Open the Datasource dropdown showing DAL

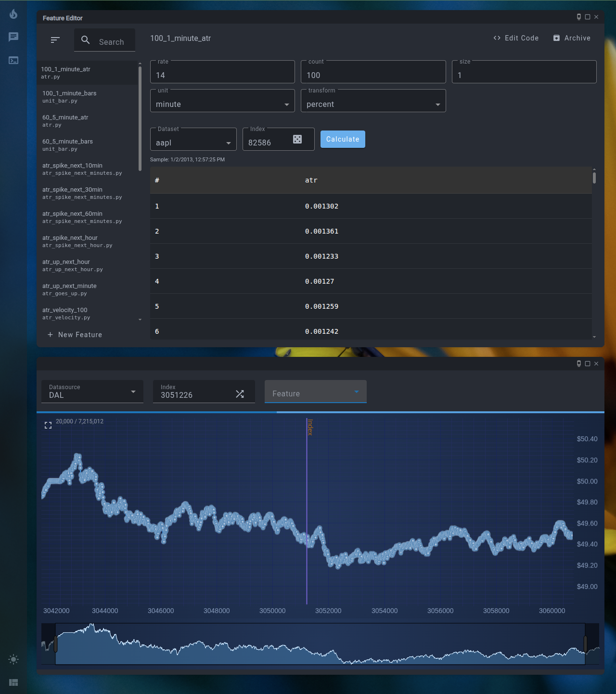pos(92,392)
